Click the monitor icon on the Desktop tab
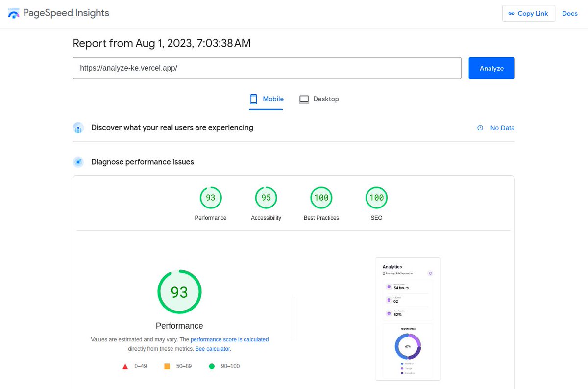This screenshot has height=389, width=588. point(304,99)
